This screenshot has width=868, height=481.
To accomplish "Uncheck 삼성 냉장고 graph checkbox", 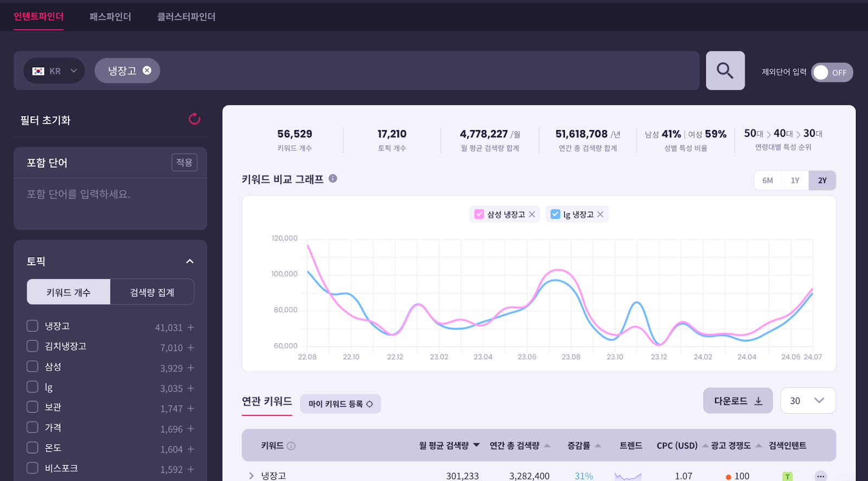I will click(479, 214).
